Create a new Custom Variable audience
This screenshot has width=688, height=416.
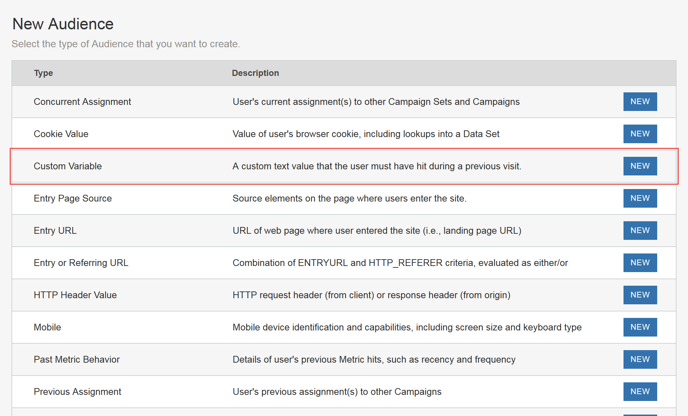pos(640,166)
